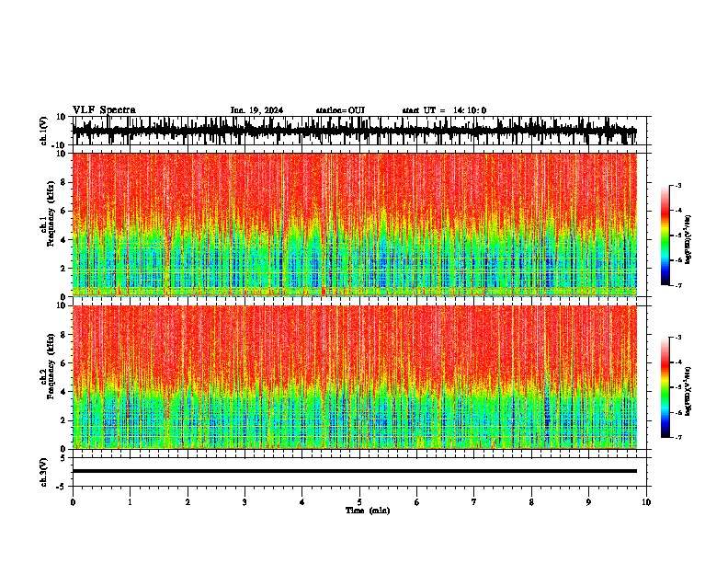Click the "0" tick on the time axis
The height and width of the screenshot is (563, 728).
(x=73, y=502)
